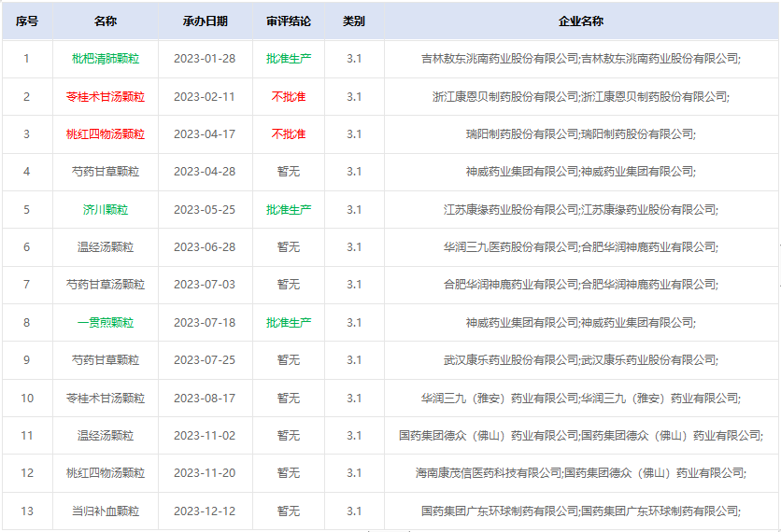Click the 审评结论 column header
This screenshot has width=781, height=532.
coord(289,21)
